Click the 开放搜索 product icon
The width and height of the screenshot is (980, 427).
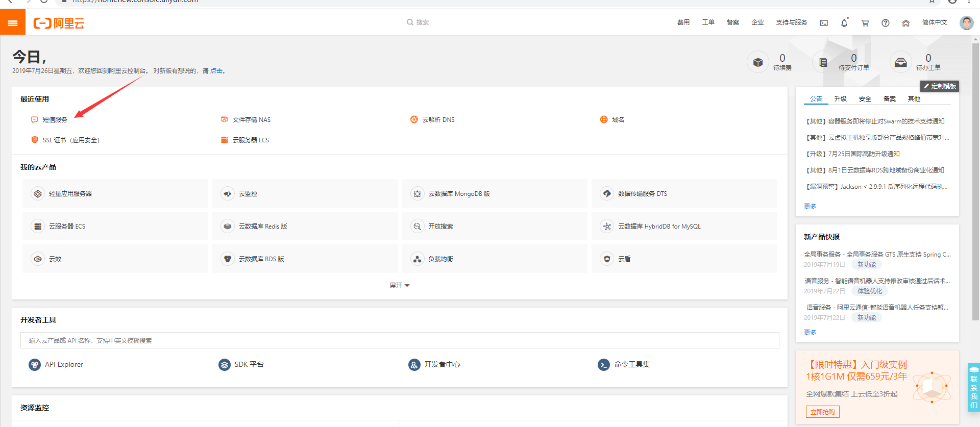(418, 227)
